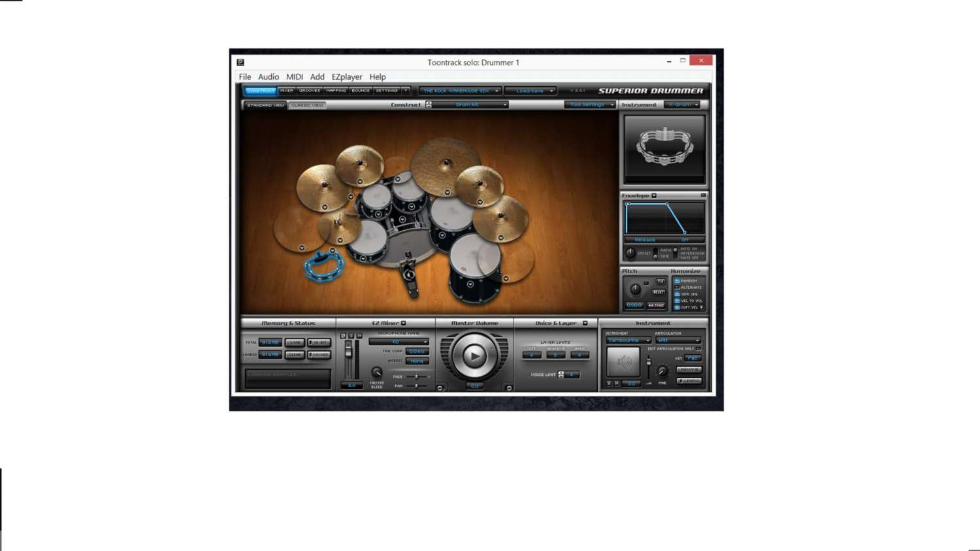Click the bottom-left cymbal's arrow marker
The height and width of the screenshot is (551, 980).
tap(302, 248)
